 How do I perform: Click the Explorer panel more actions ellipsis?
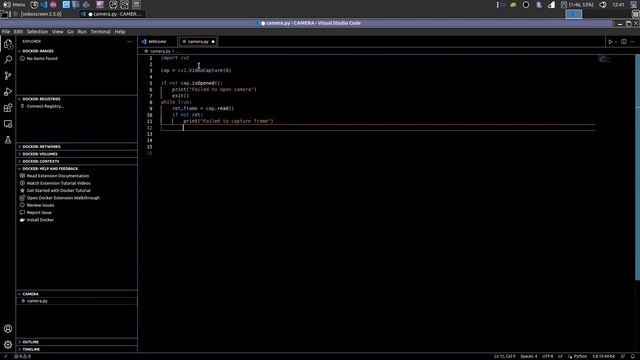tap(129, 42)
